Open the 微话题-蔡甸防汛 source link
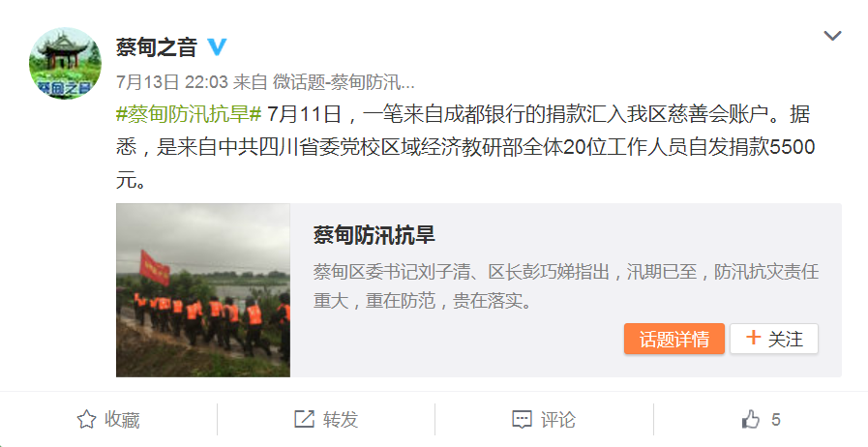Viewport: 868px width, 447px height. (x=344, y=82)
